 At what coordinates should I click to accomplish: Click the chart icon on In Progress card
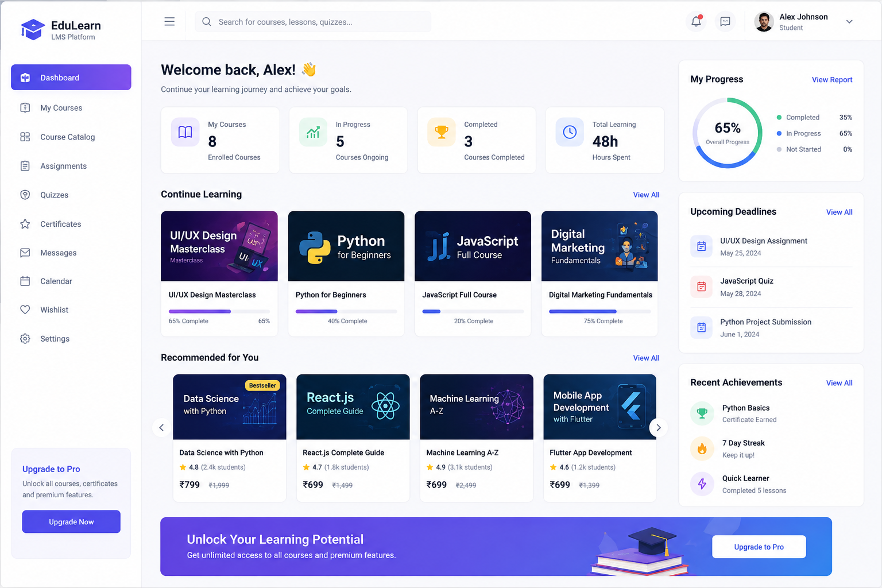coord(313,133)
